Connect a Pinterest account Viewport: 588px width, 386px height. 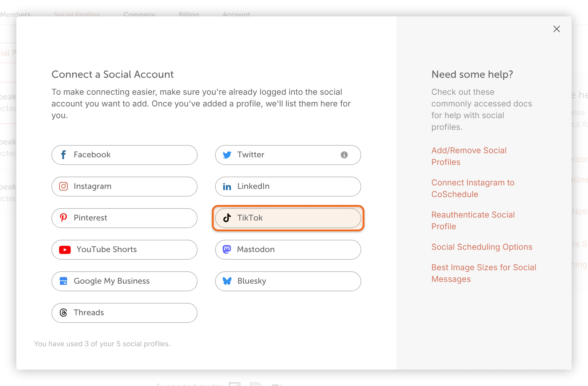(x=124, y=218)
